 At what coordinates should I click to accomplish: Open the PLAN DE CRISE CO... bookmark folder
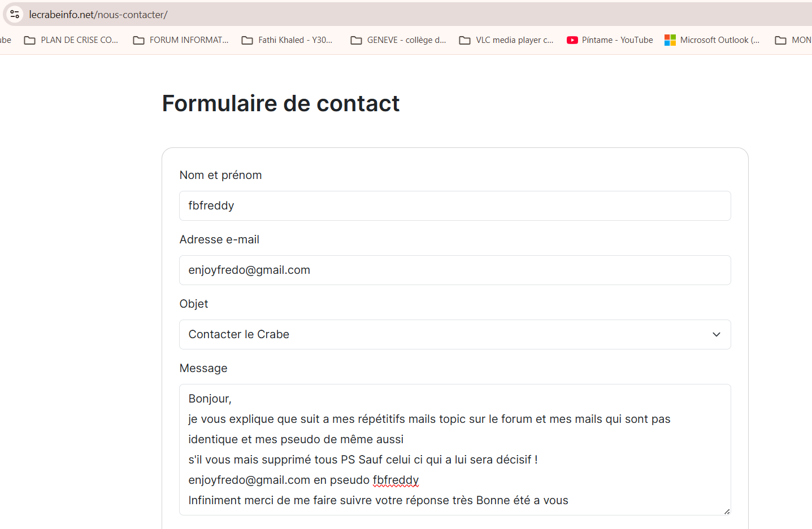click(71, 40)
